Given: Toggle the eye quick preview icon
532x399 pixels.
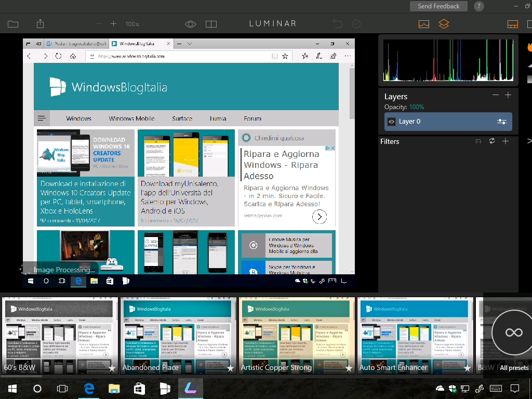Looking at the screenshot, I should point(190,24).
